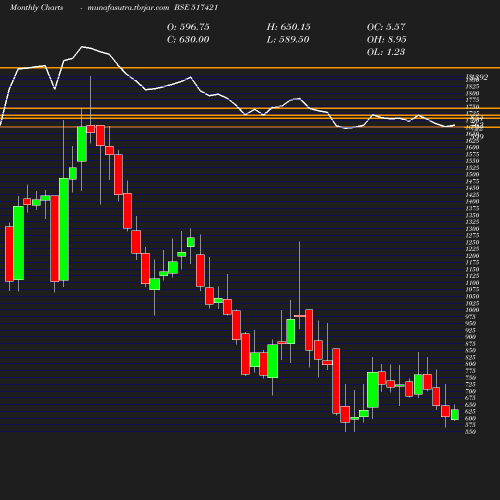Click the 1325 price axis label
500x500 pixels.
click(x=472, y=222)
